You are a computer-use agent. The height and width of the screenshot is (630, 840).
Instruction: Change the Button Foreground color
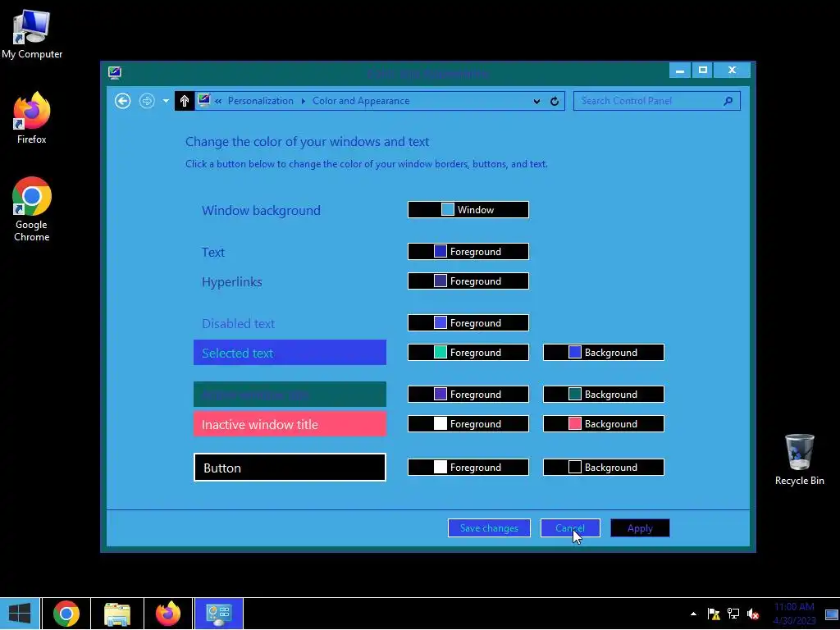click(468, 467)
